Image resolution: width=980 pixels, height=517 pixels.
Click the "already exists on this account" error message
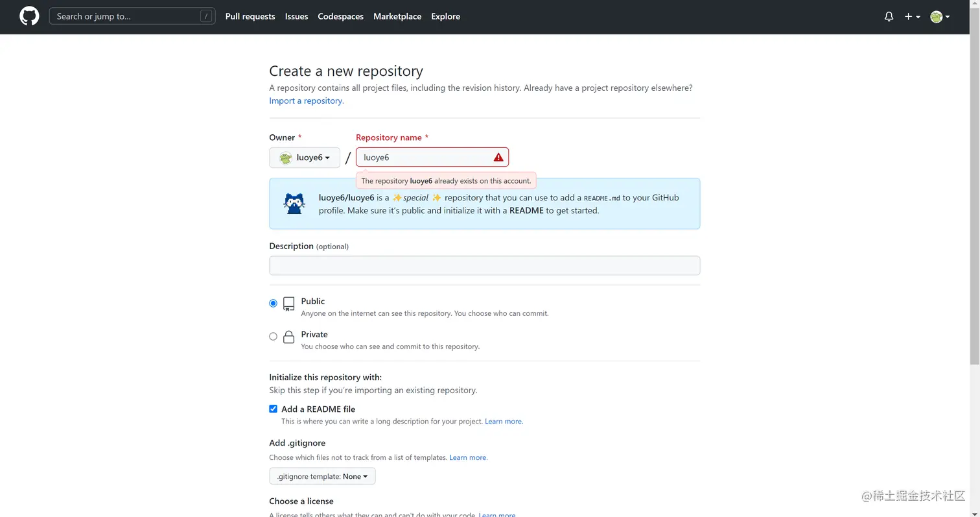pyautogui.click(x=446, y=181)
